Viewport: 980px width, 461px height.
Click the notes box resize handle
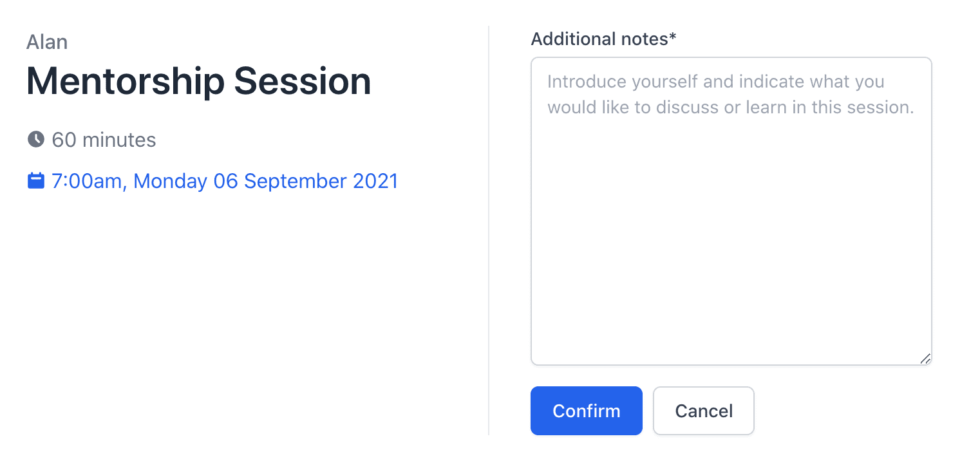(925, 359)
